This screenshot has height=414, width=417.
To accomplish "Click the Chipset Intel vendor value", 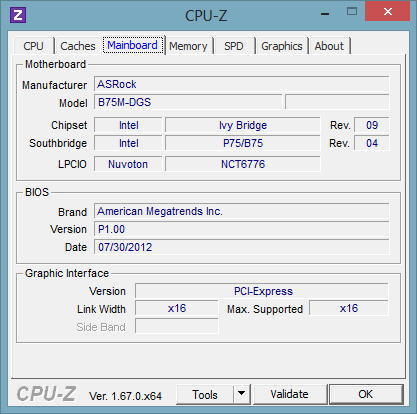I will 128,125.
